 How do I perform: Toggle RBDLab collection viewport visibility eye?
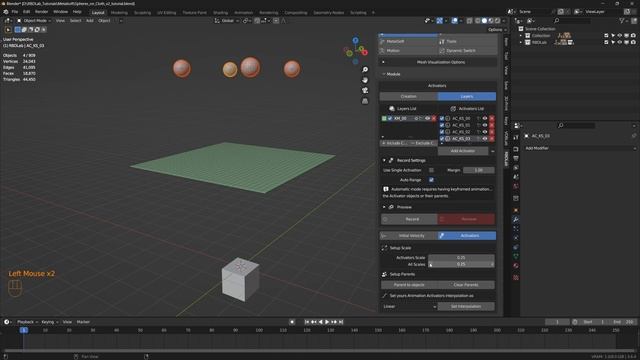(x=620, y=42)
